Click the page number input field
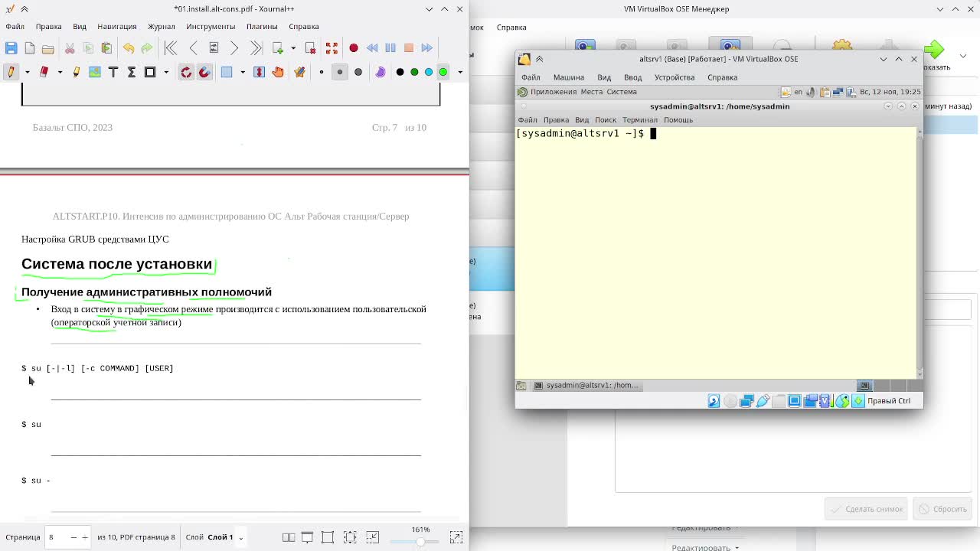980x551 pixels. [57, 537]
